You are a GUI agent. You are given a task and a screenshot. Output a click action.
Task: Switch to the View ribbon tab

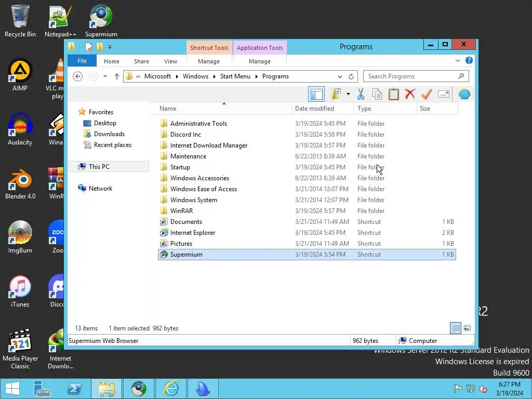tap(170, 61)
